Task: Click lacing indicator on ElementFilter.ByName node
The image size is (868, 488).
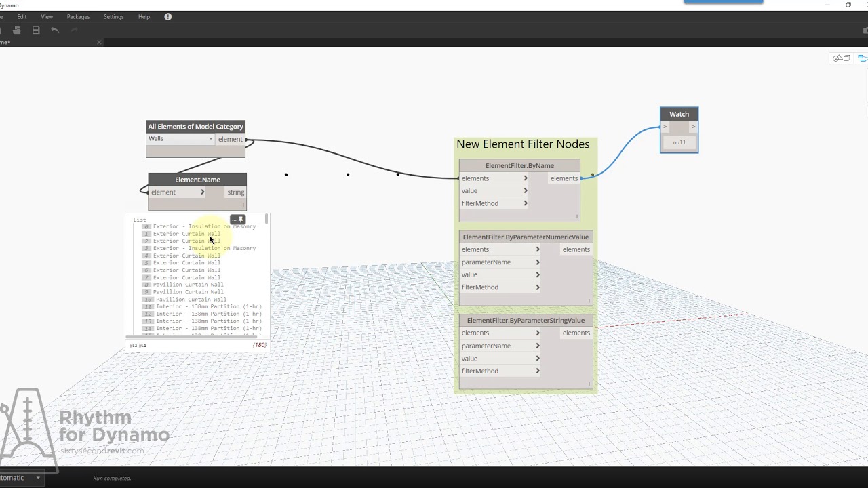Action: (577, 218)
